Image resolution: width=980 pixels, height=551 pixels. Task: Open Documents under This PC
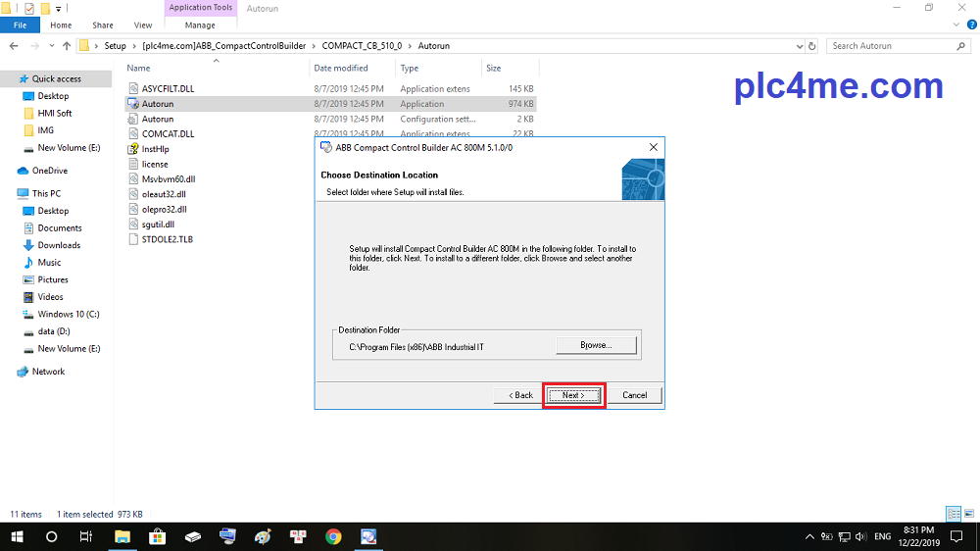pos(60,228)
